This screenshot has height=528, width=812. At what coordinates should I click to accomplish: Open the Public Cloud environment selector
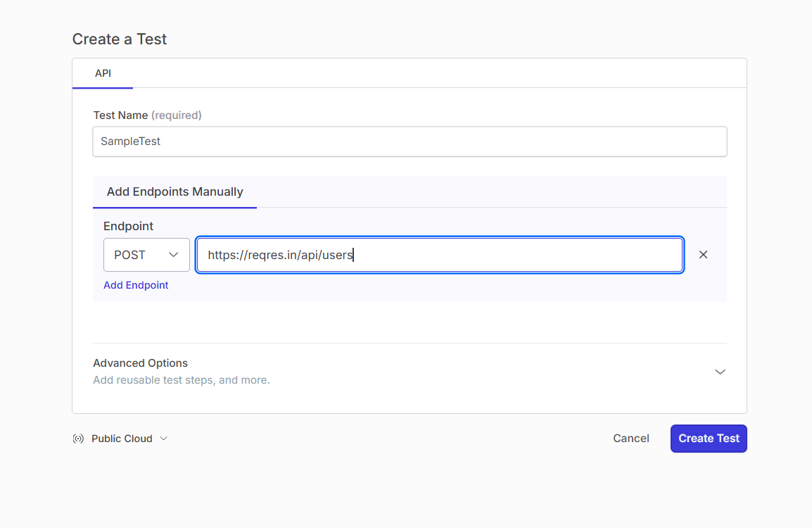(122, 438)
